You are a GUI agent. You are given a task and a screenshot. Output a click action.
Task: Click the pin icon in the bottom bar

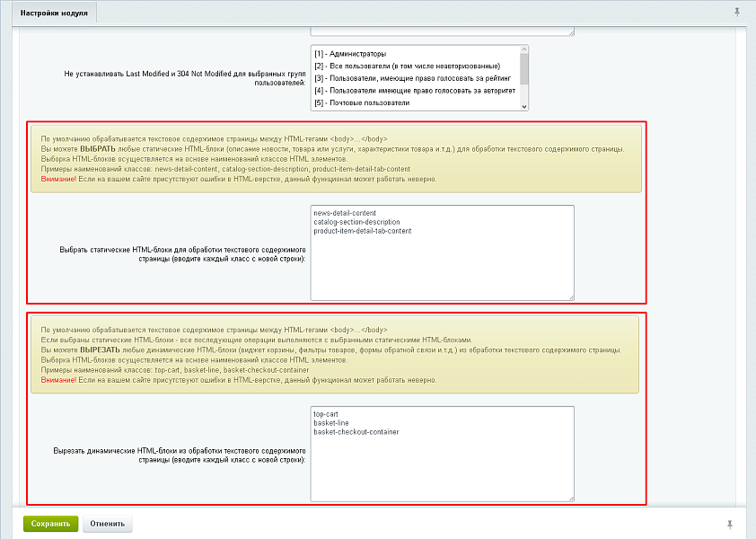(x=729, y=523)
